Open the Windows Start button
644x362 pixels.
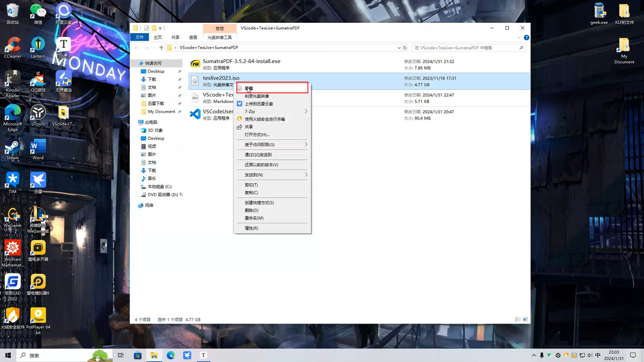8,355
